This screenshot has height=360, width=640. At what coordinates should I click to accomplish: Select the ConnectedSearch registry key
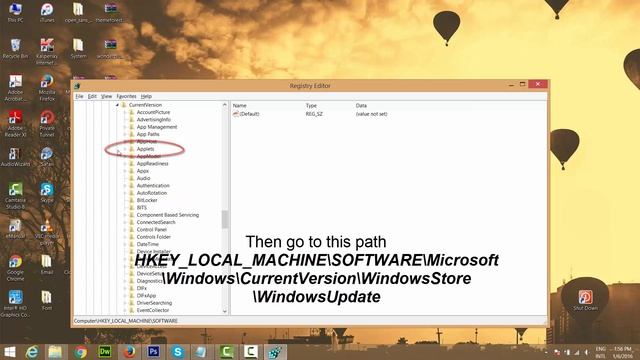point(156,222)
